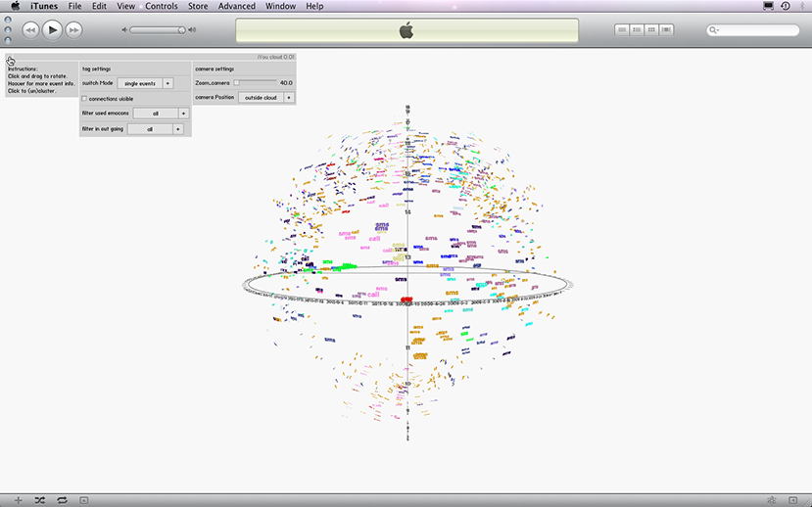
Task: Open the Advanced menu
Action: (236, 6)
